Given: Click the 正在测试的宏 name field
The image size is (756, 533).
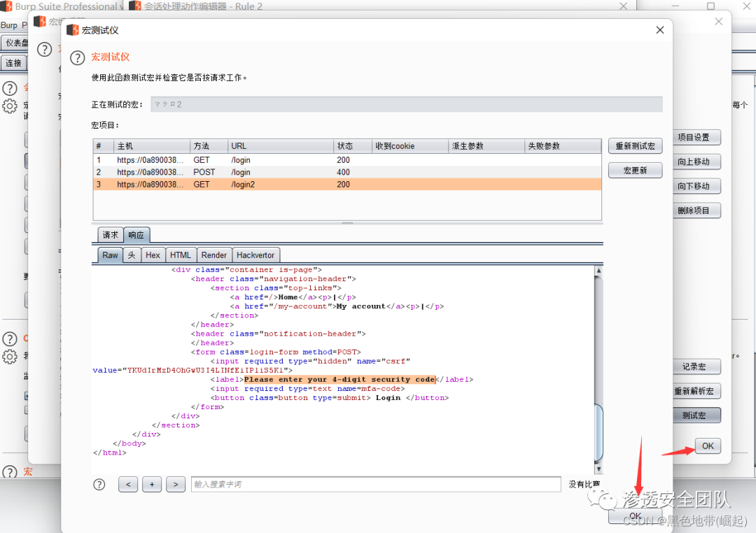Looking at the screenshot, I should pos(407,105).
